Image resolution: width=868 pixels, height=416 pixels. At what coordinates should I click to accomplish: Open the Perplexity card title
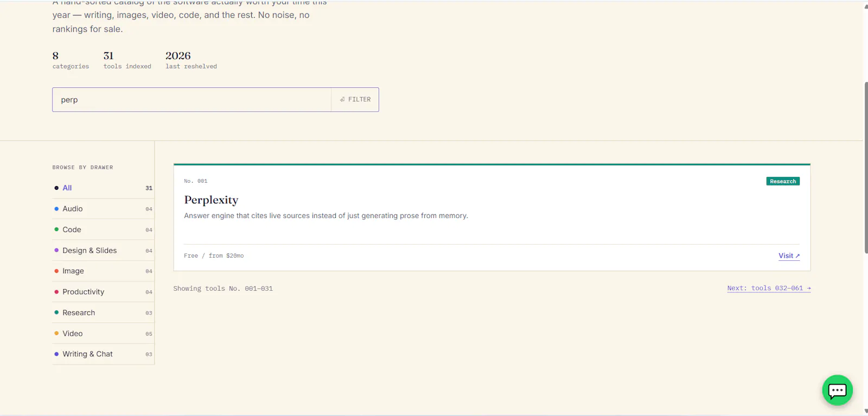211,200
